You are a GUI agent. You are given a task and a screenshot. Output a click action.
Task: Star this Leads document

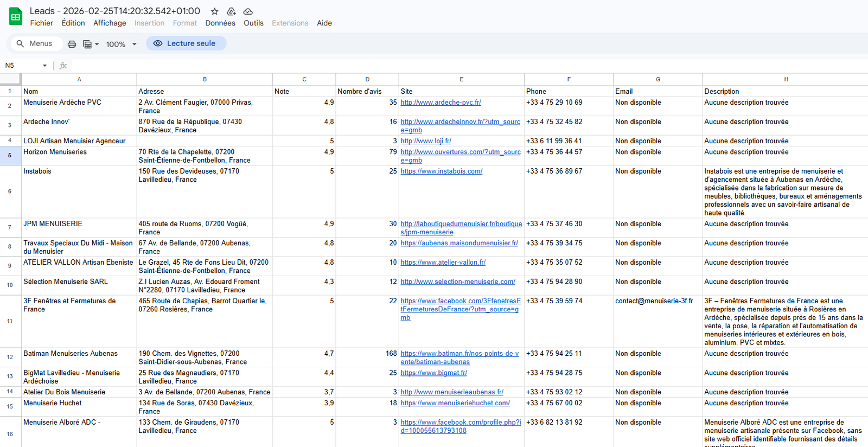[215, 11]
